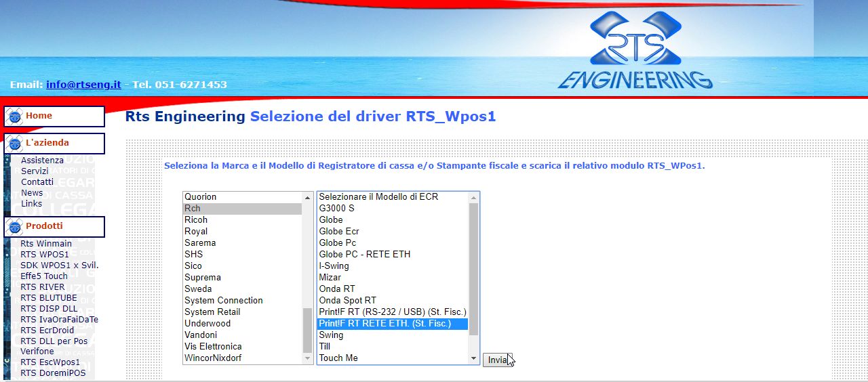The image size is (868, 382).
Task: Select Print!F RT RETE ETH. model
Action: [x=393, y=324]
